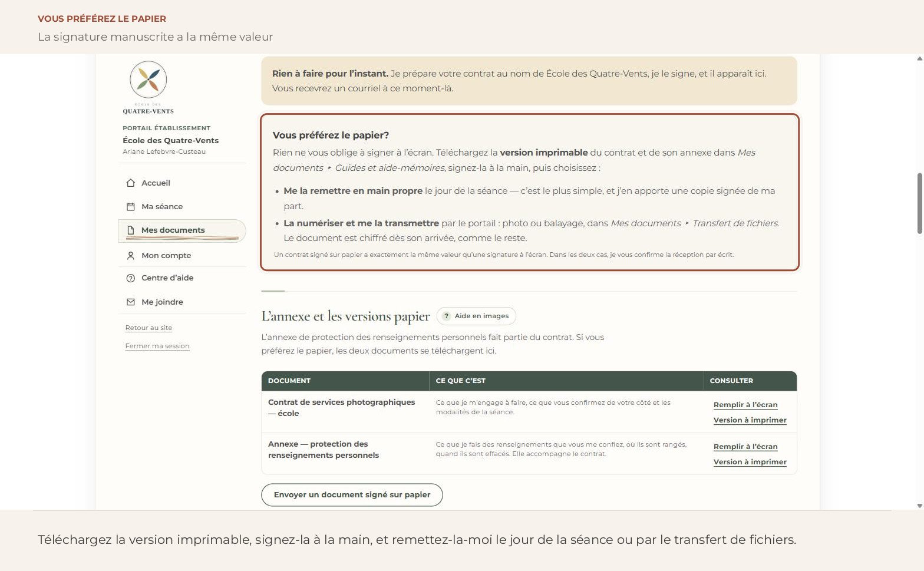Click the document icon beside Mes documents
Screen dimensions: 924x571
coord(131,230)
